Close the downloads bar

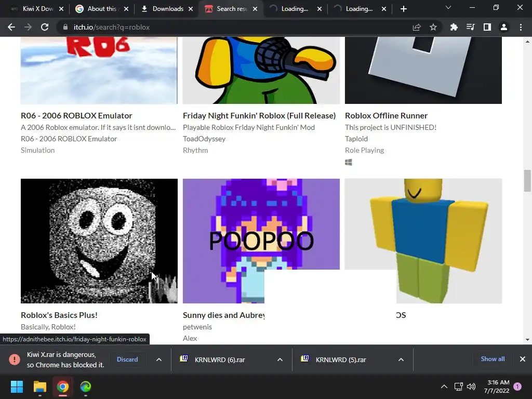(x=523, y=359)
